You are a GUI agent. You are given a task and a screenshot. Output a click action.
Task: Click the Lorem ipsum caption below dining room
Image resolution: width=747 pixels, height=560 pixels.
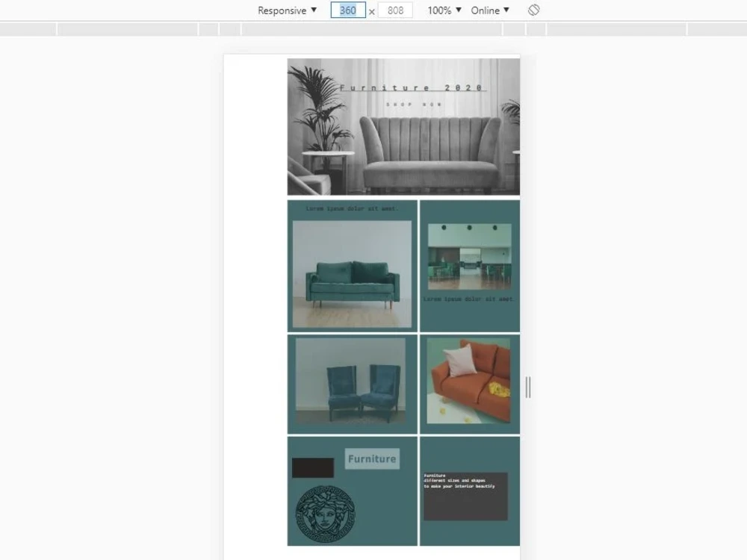click(x=469, y=299)
